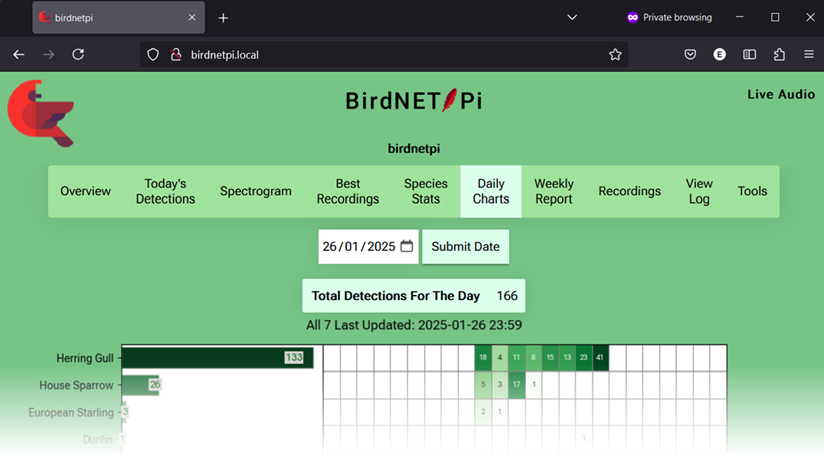Open the calendar picker in date field
Viewport: 824px width, 456px height.
(x=406, y=246)
